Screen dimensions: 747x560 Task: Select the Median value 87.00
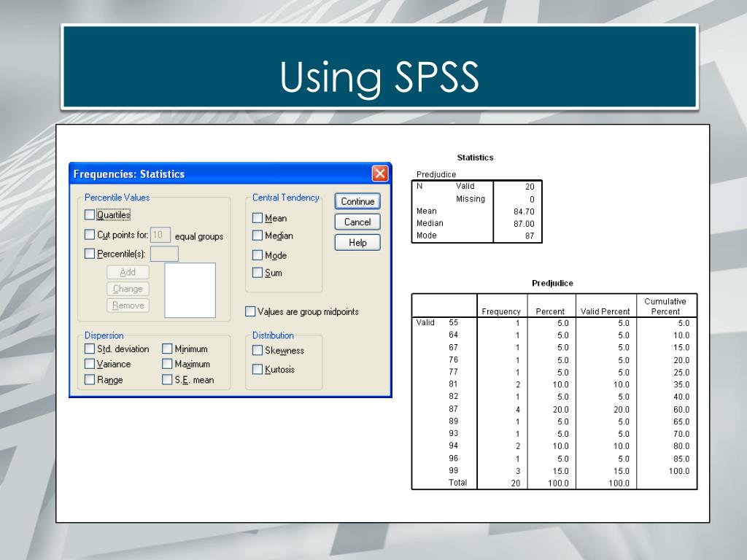pos(524,224)
